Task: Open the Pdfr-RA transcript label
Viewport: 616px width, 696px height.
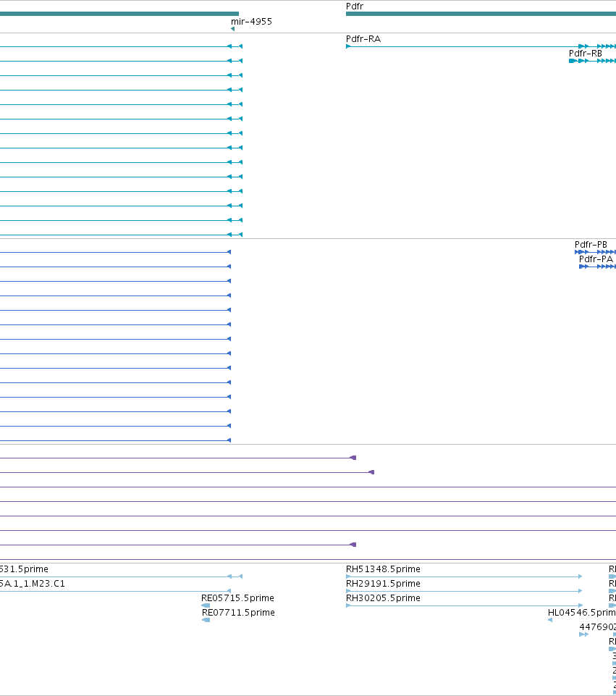Action: click(363, 38)
